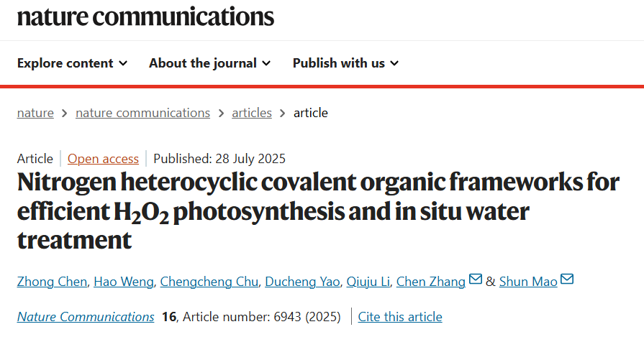
Task: Open the nature communications breadcrumb link
Action: point(142,113)
